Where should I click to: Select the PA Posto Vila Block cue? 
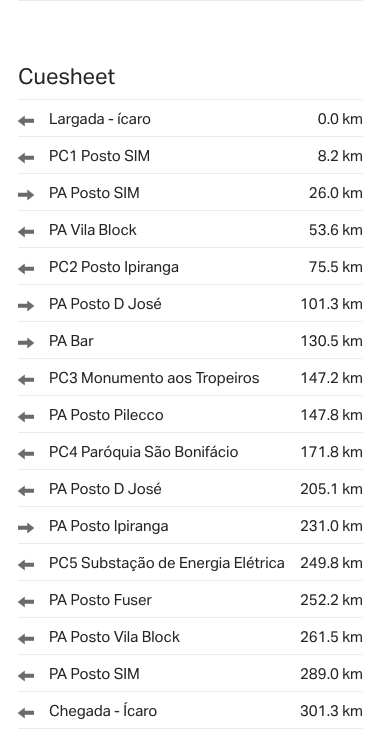point(191,637)
